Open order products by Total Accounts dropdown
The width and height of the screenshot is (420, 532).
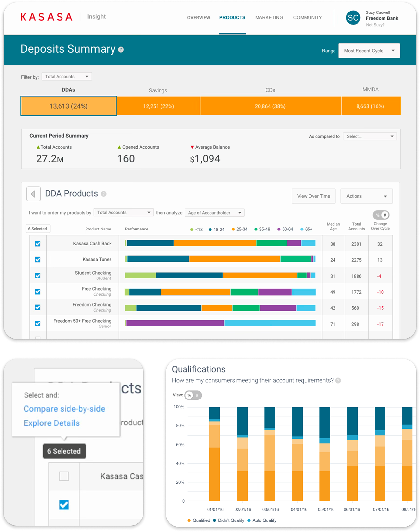(x=124, y=213)
